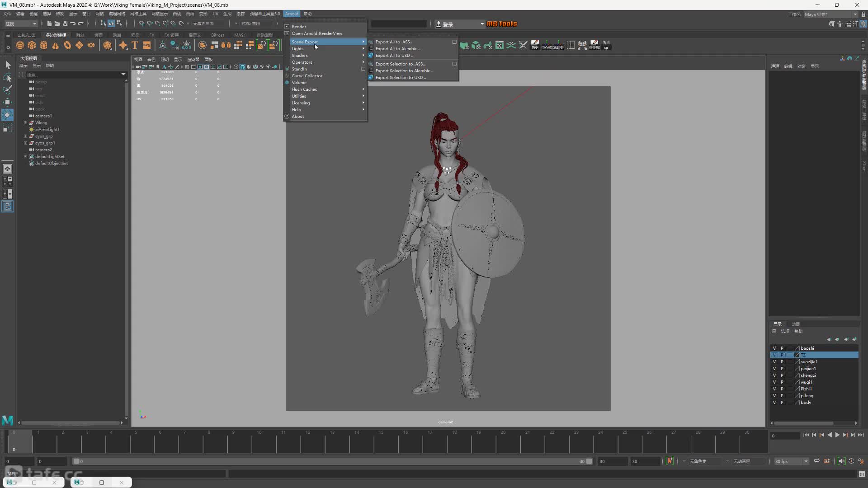Open the 30 fps frame rate dropdown
The image size is (868, 488).
click(791, 461)
